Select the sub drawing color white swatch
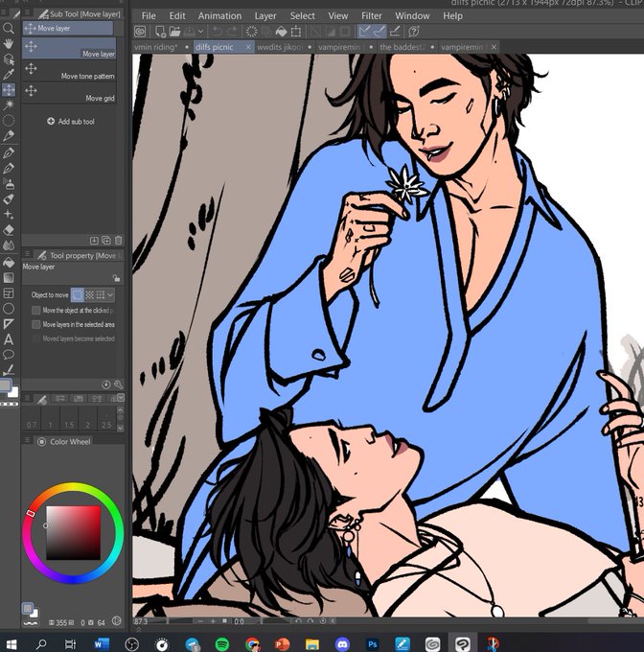Screen dimensions: 644x652 [13, 392]
